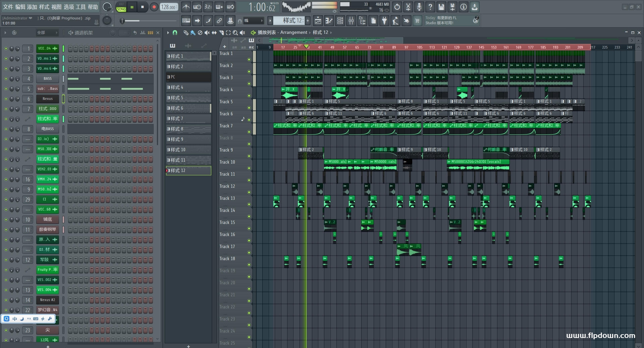Toggle playlist snap magnet icon
The image size is (644, 348).
175,33
